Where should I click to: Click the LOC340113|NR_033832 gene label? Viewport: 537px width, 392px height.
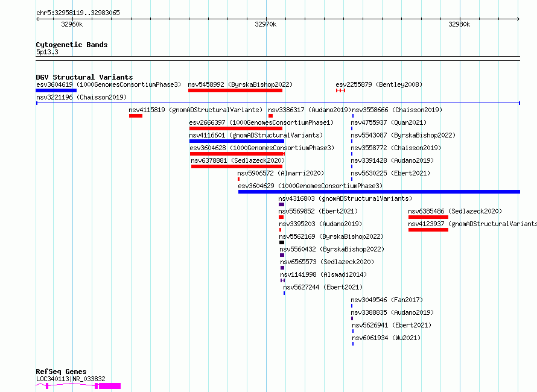coord(71,379)
